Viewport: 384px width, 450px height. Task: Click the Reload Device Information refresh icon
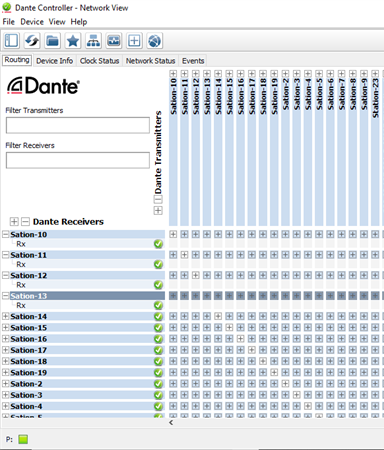click(32, 41)
